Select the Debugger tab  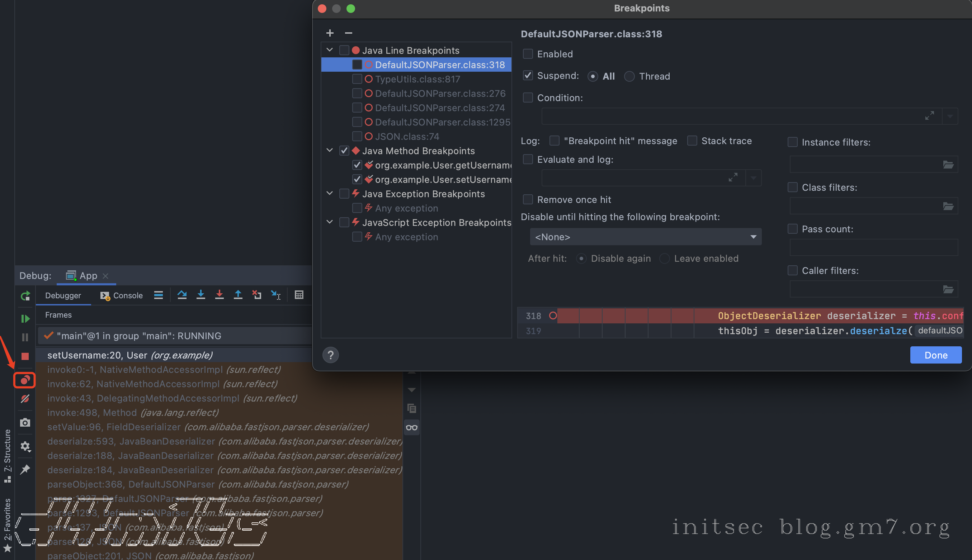(x=63, y=295)
